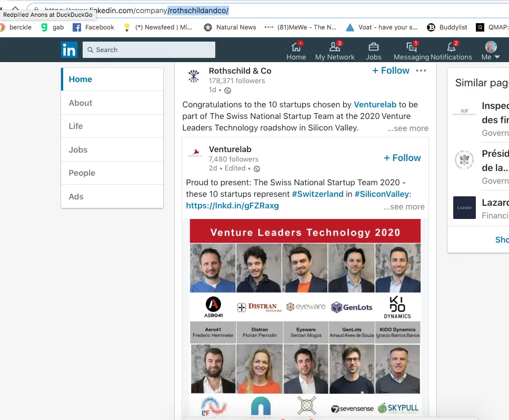Open the #SiliconValley hashtag
The height and width of the screenshot is (420, 509).
[x=382, y=194]
